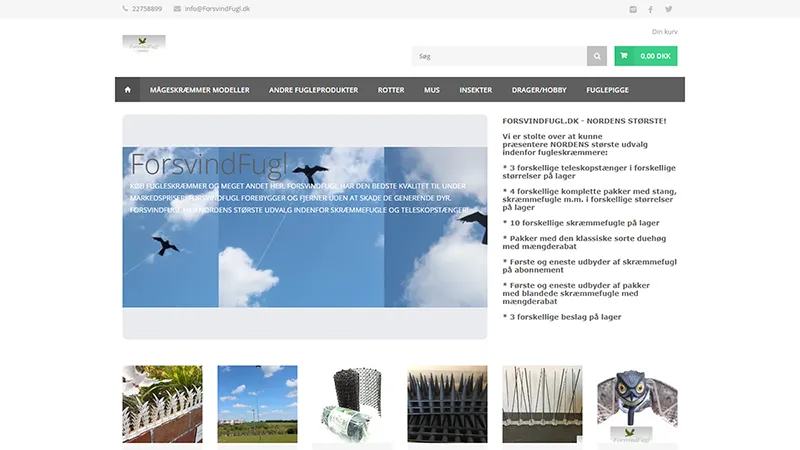Viewport: 800px width, 450px height.
Task: Open the white plastic bird spikes thumbnail
Action: [x=162, y=404]
